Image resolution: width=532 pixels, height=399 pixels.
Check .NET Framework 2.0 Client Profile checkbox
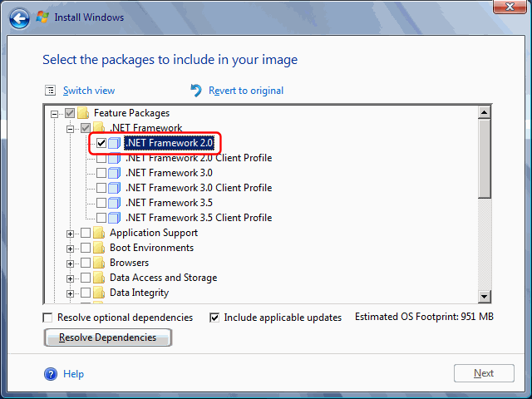(101, 158)
